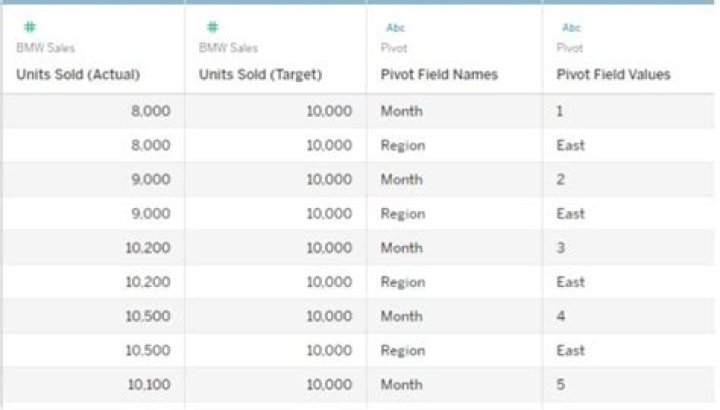Image resolution: width=720 pixels, height=410 pixels.
Task: Click Pivot label above Pivot Field Names
Action: click(x=394, y=48)
